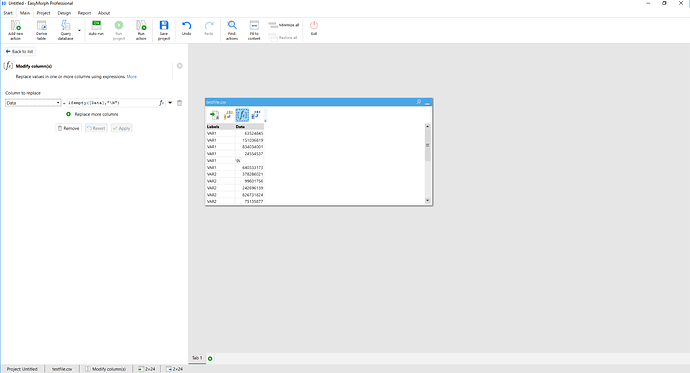The height and width of the screenshot is (373, 690).
Task: Select the highlighted fx action in testfile.csv
Action: [242, 115]
